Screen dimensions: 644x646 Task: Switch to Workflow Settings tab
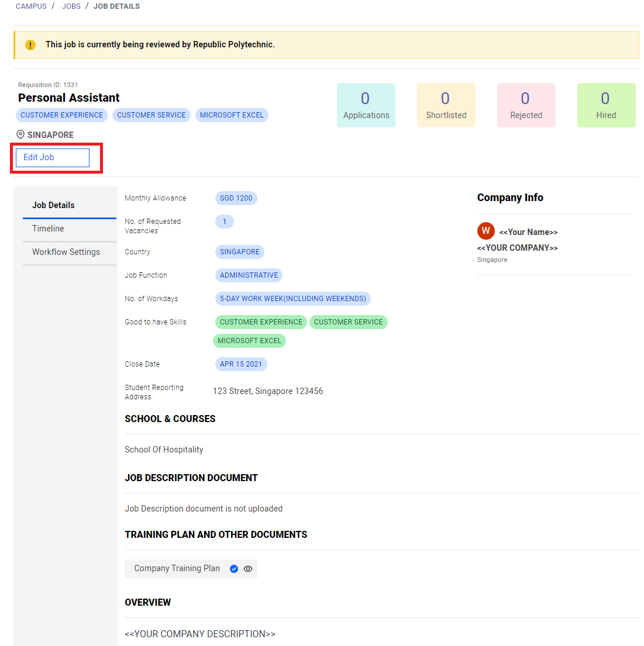click(x=66, y=252)
